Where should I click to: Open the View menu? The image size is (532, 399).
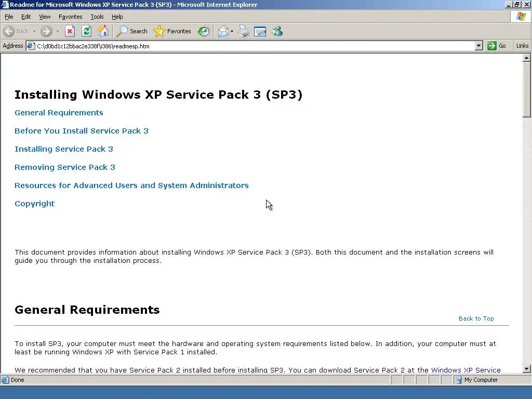(x=45, y=17)
